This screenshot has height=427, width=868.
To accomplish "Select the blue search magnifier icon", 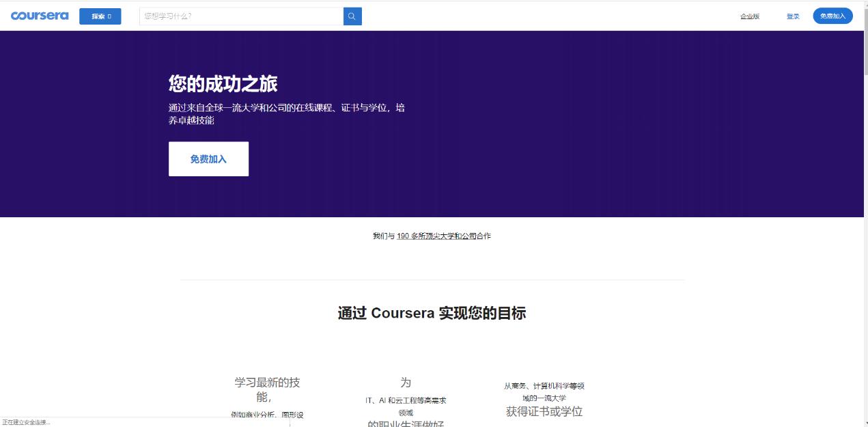I will [352, 15].
